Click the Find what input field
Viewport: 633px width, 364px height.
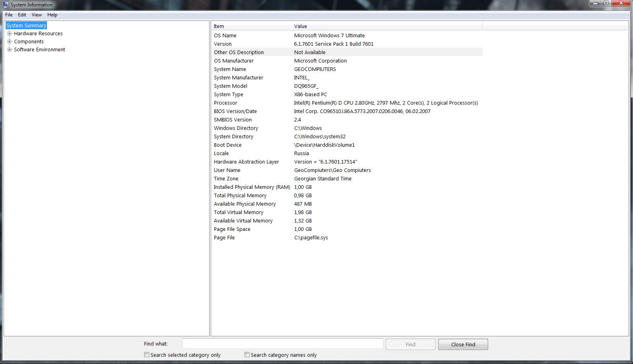point(283,344)
